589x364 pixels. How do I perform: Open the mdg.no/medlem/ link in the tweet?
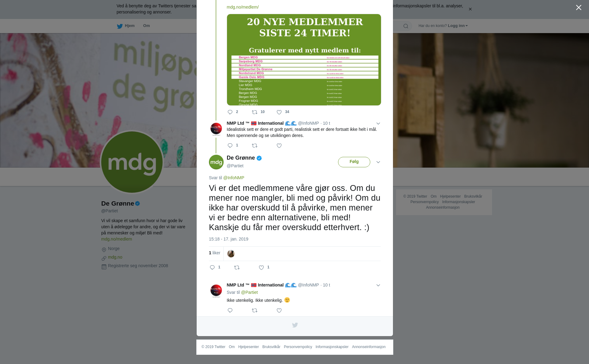(243, 7)
